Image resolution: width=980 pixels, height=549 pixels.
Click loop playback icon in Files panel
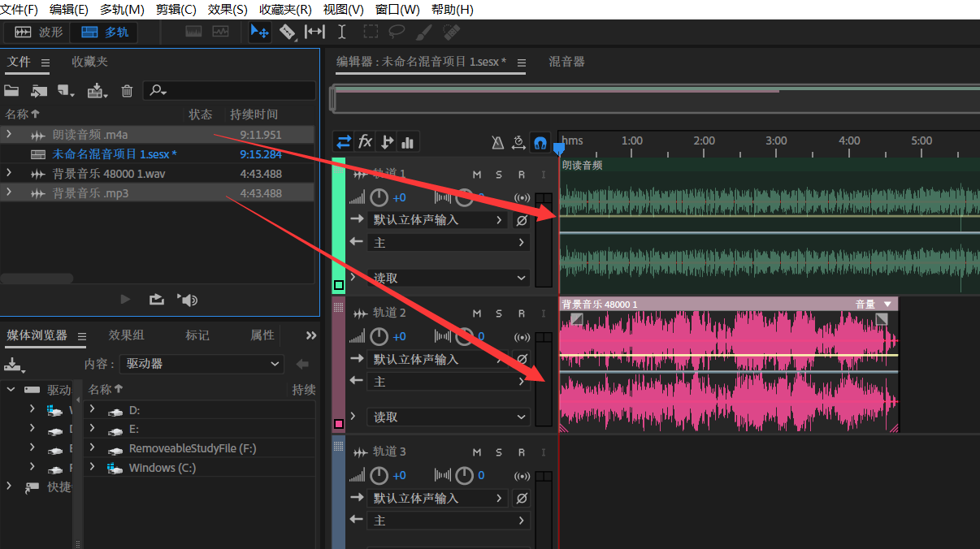157,300
